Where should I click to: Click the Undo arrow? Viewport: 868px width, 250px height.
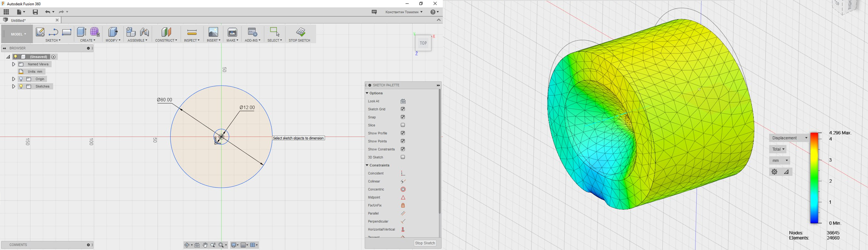(x=48, y=12)
